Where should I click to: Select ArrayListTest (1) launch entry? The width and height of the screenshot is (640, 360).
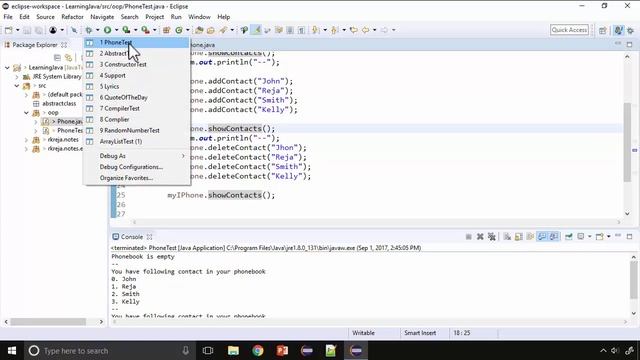pos(137,142)
